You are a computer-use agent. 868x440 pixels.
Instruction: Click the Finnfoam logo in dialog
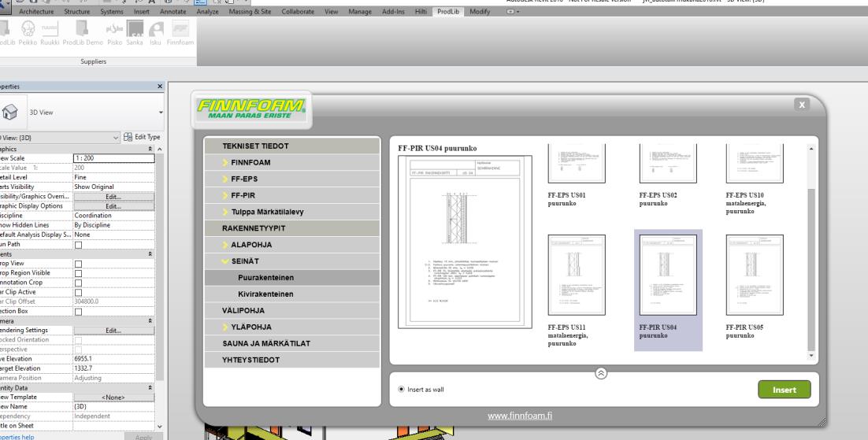pyautogui.click(x=251, y=109)
